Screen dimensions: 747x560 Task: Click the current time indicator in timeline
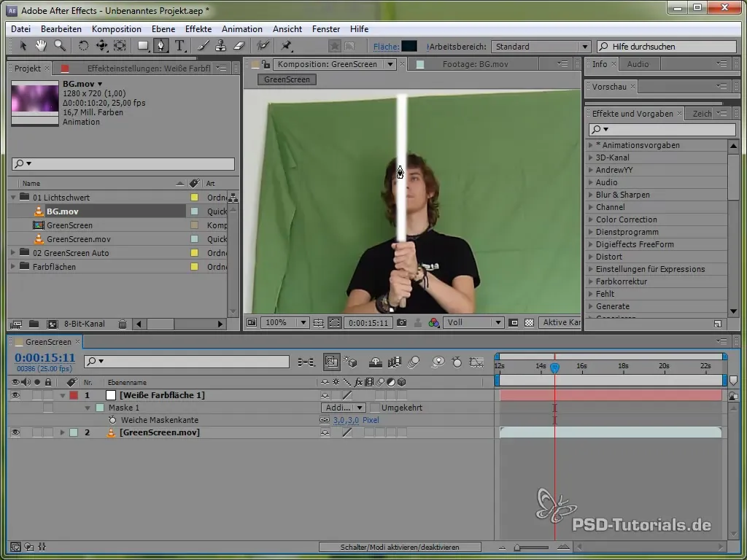554,367
